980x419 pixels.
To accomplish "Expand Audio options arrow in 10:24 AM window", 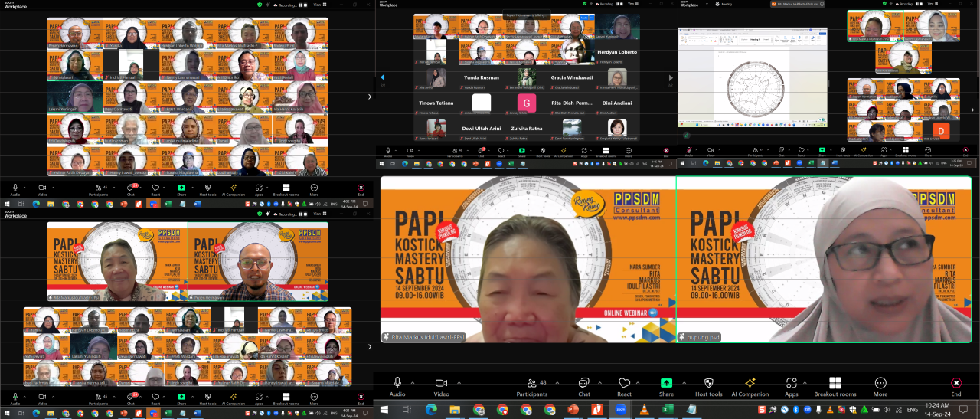I will coord(413,383).
